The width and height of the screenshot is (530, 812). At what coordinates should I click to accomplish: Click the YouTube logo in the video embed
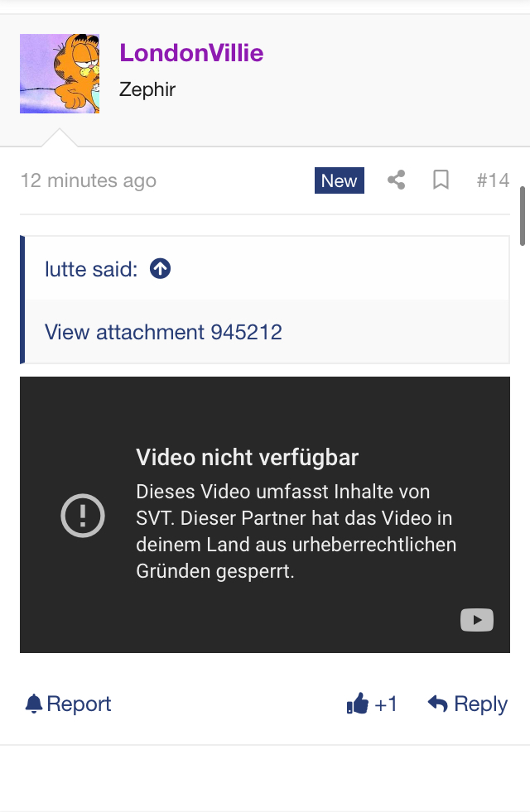[x=477, y=620]
